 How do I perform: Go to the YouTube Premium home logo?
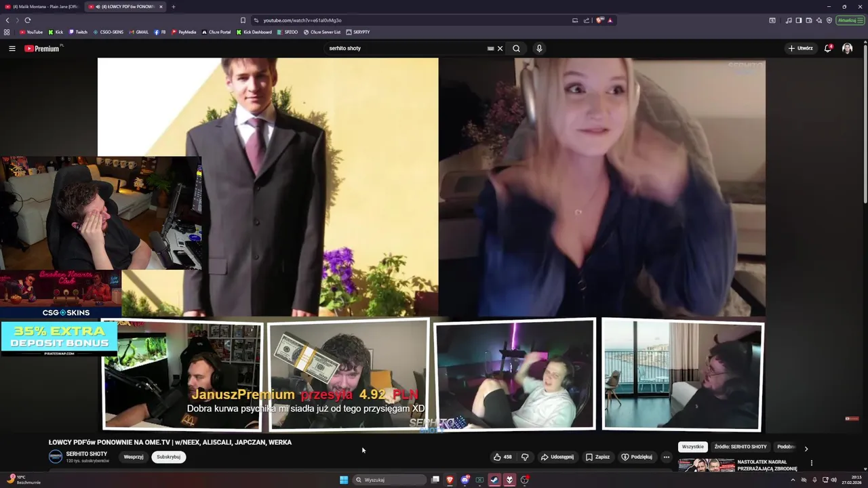pyautogui.click(x=42, y=48)
